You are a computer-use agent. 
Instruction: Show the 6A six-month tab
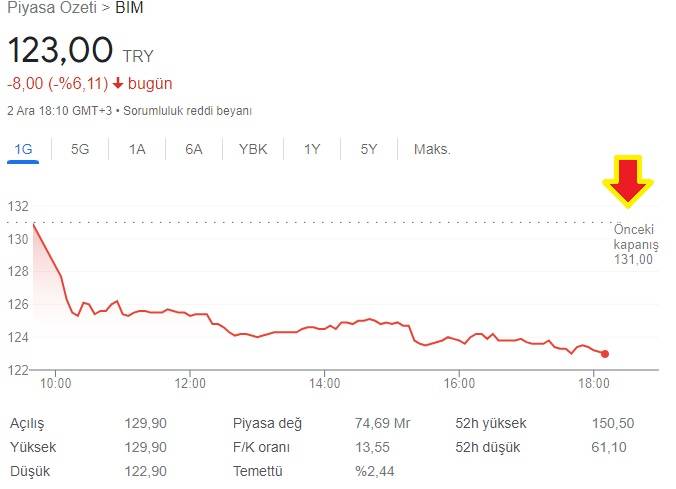tap(194, 149)
